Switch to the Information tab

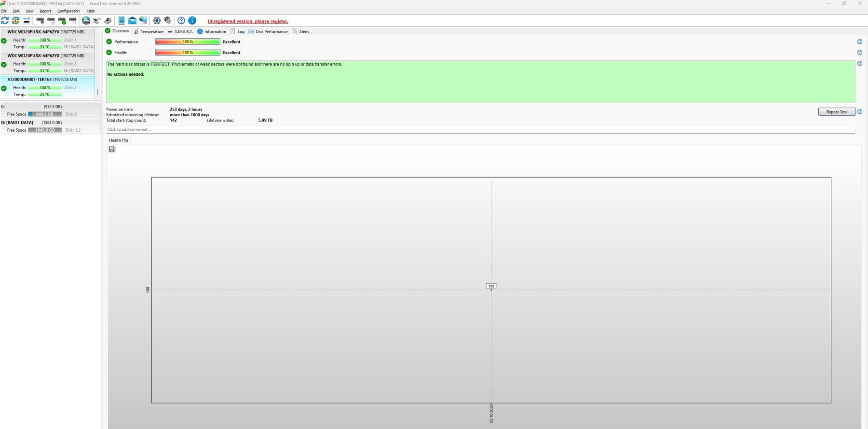[x=212, y=32]
